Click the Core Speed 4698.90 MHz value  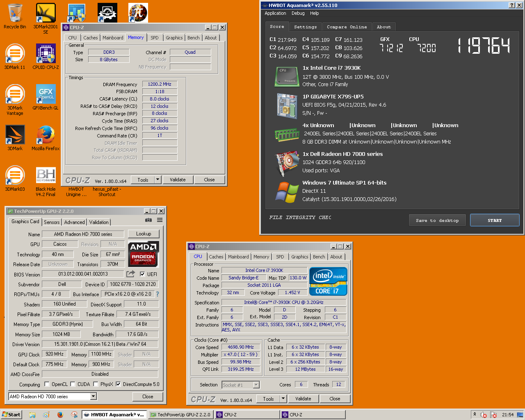pyautogui.click(x=241, y=347)
